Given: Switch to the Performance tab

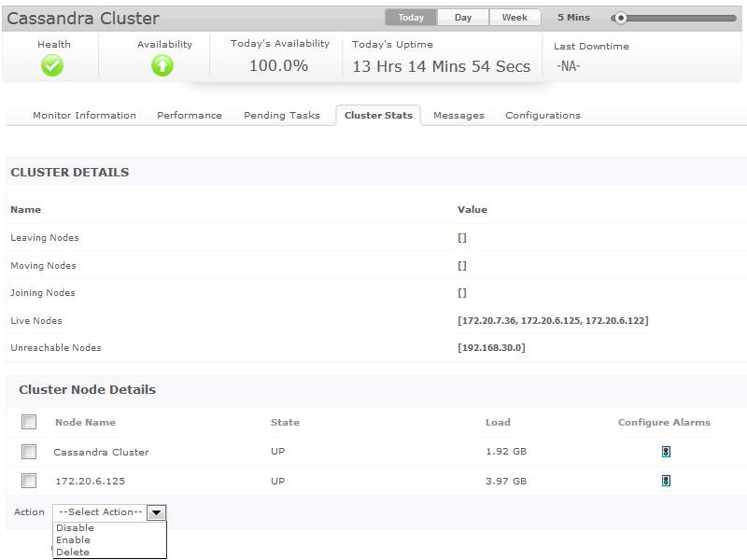Looking at the screenshot, I should click(190, 115).
